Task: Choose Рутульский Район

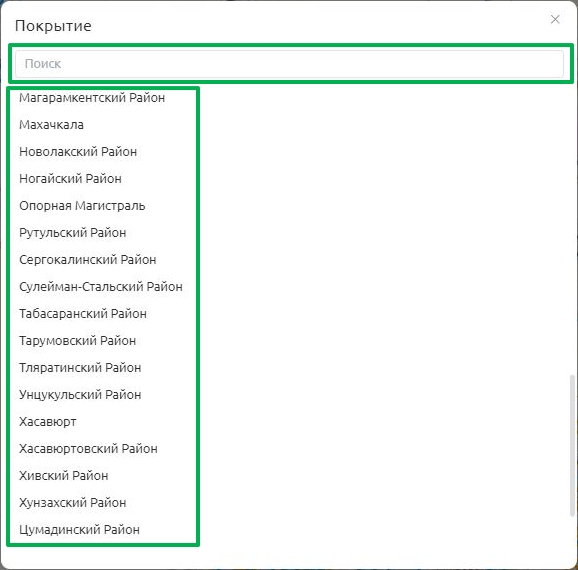Action: (73, 233)
